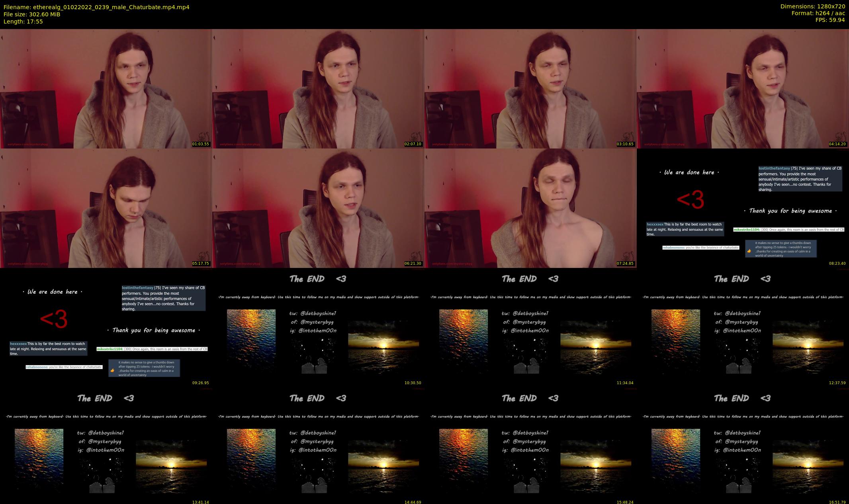Image resolution: width=849 pixels, height=504 pixels.
Task: Click the Dimensions 1280x720 label
Action: tap(812, 6)
